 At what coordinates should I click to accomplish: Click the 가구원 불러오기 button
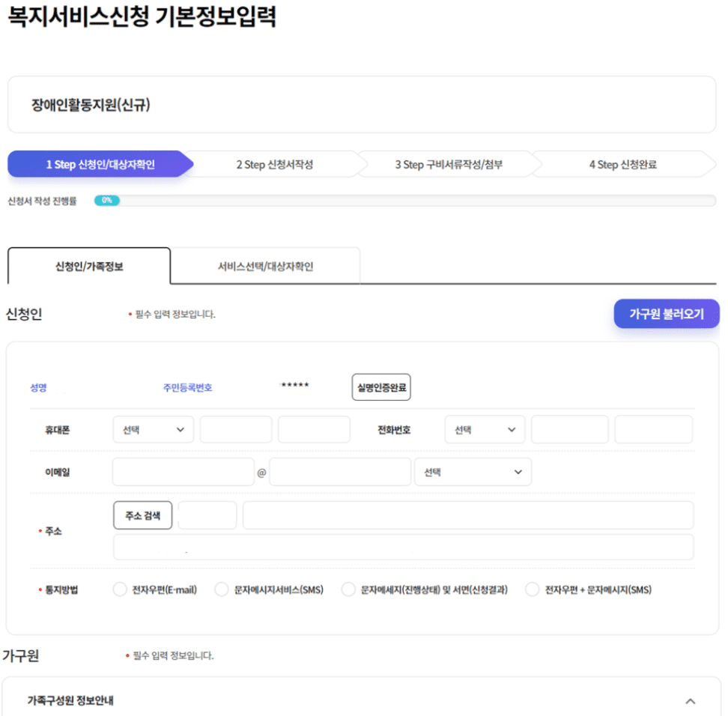(x=666, y=313)
